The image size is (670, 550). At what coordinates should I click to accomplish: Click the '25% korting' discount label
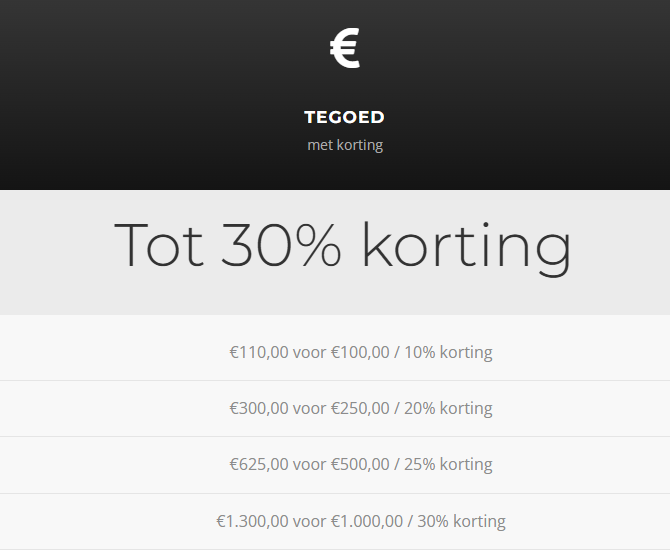tap(449, 464)
